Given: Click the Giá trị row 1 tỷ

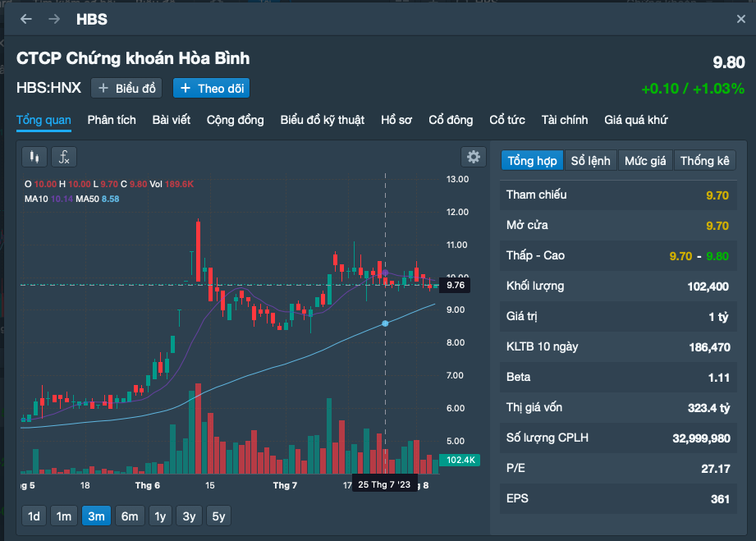Looking at the screenshot, I should (x=618, y=316).
